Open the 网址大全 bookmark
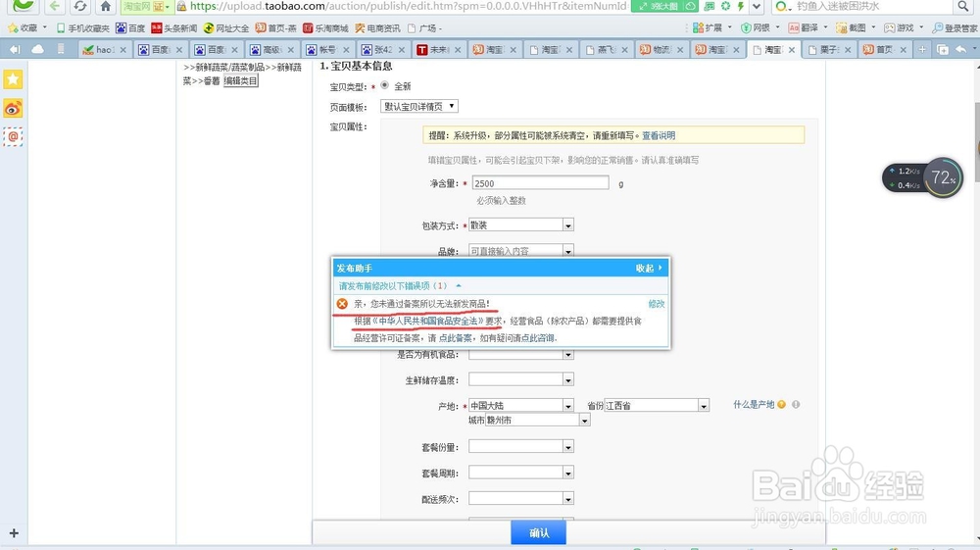The height and width of the screenshot is (550, 980). [226, 28]
